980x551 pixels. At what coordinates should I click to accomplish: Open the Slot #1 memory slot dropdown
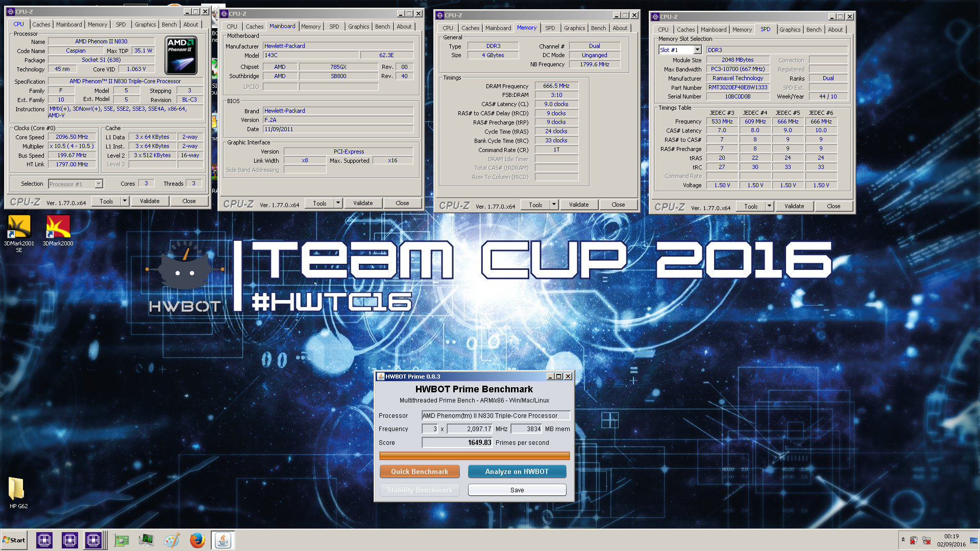(x=697, y=50)
